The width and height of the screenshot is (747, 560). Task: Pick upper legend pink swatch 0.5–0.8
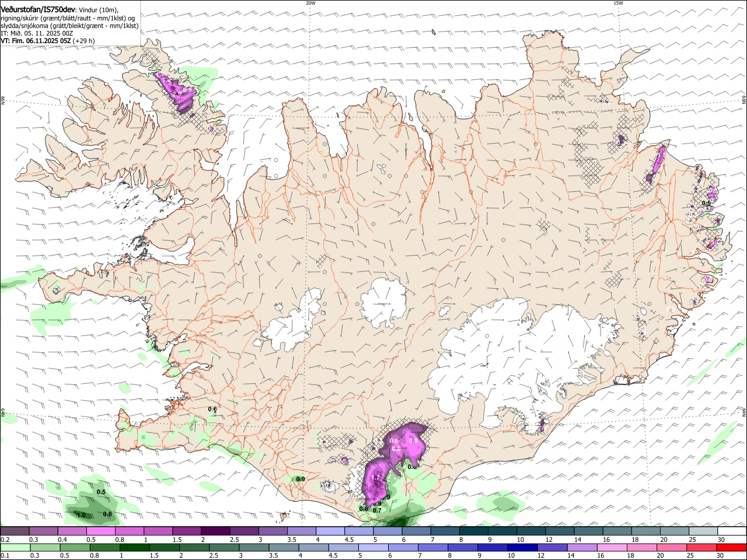click(x=100, y=531)
